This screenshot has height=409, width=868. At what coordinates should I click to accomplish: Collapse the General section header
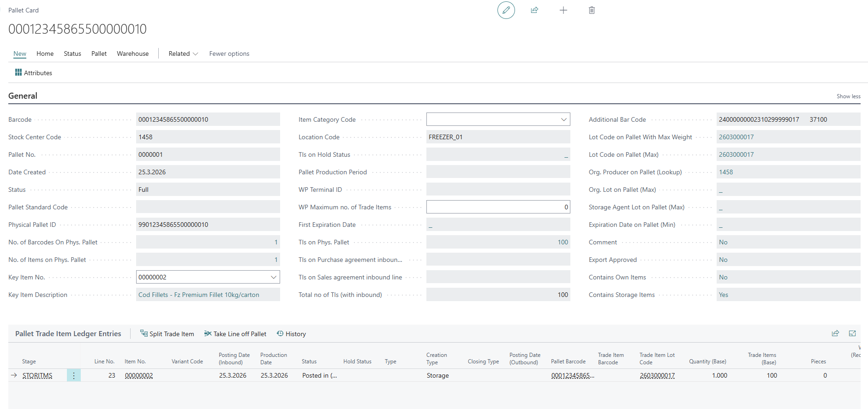tap(23, 96)
